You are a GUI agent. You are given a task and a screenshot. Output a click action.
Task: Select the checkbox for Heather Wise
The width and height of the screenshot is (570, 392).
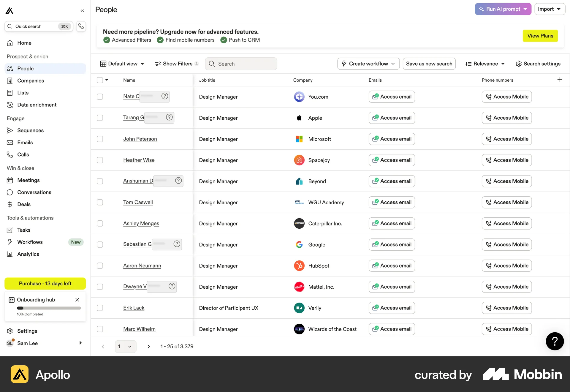tap(100, 160)
